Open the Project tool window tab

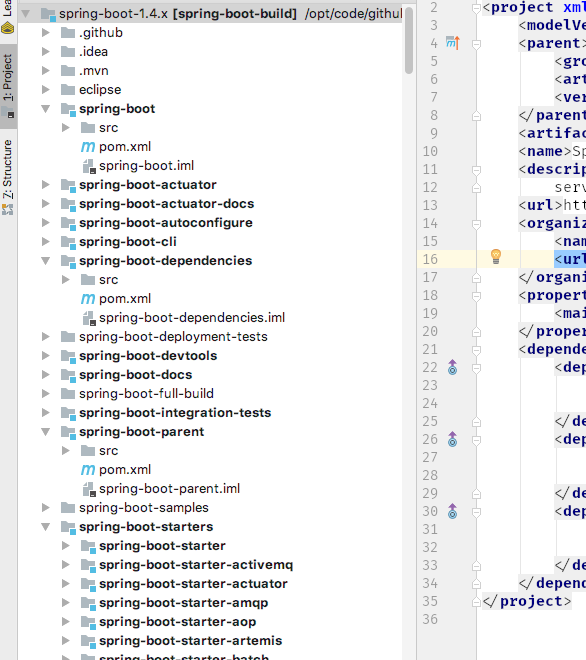[x=8, y=86]
